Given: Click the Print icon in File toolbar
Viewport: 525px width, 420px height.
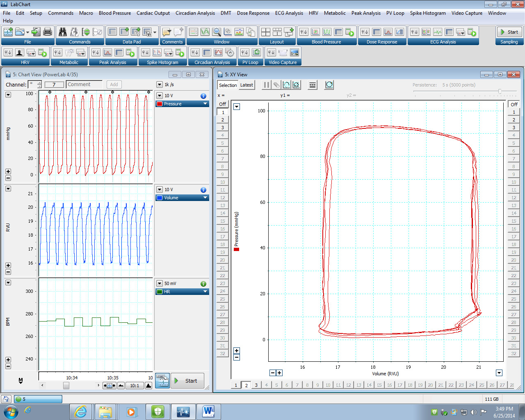Looking at the screenshot, I should click(x=48, y=32).
